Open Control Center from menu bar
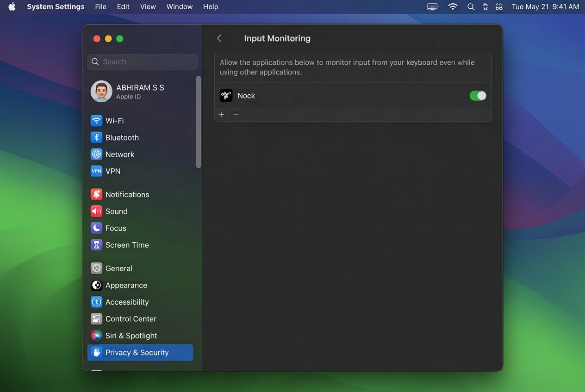Image resolution: width=585 pixels, height=392 pixels. pos(499,6)
